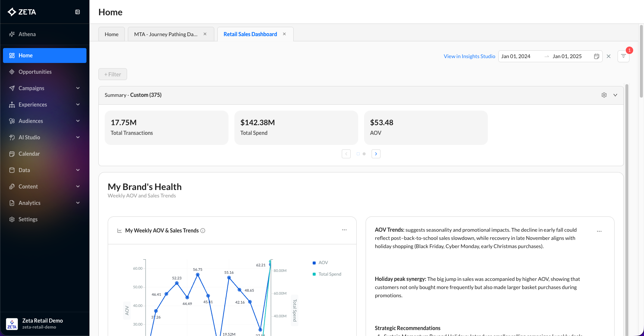Screen dimensions: 644x336
Task: Open the AOV chart three-dot menu
Action: [x=344, y=230]
